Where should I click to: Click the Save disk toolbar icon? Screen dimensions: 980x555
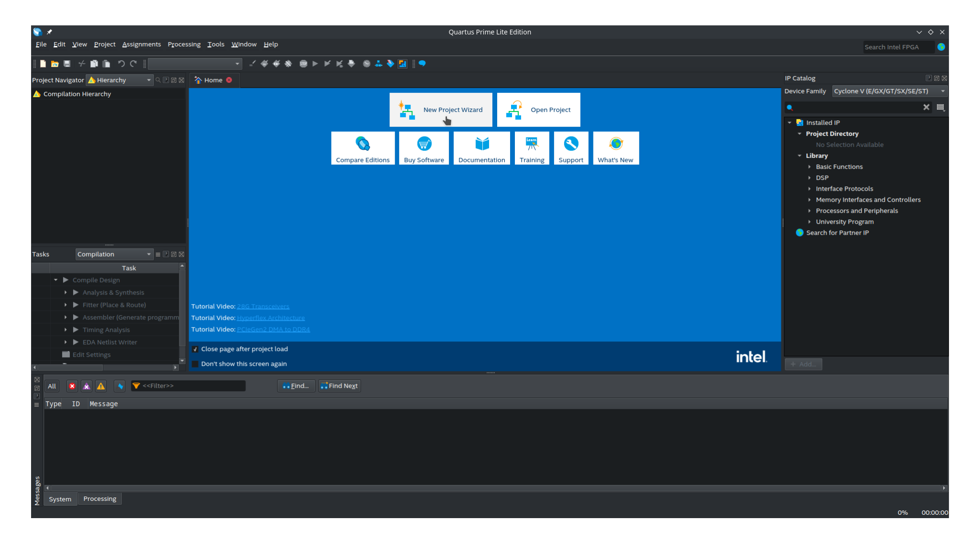(67, 64)
